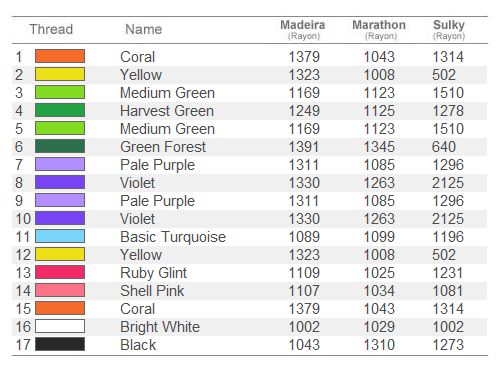Click the Medium Green swatch in row 3

pos(60,92)
